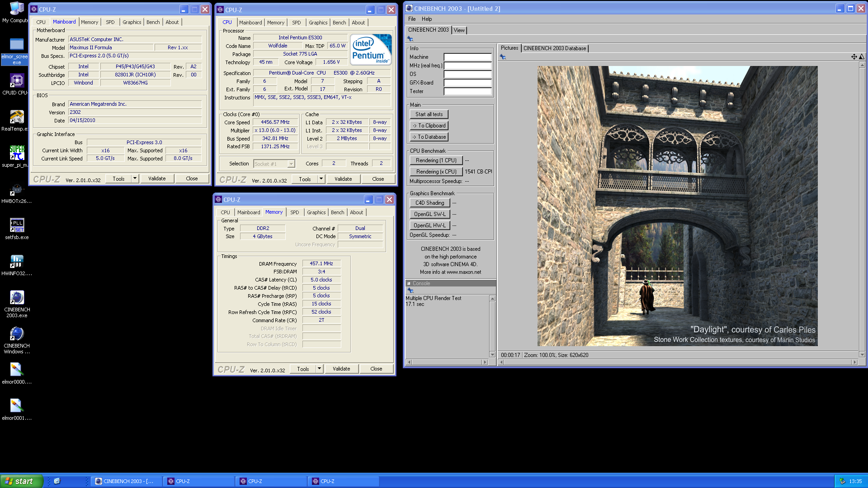Switch to View tab in CINEBENCH
Viewport: 868px width, 488px height.
tap(459, 30)
